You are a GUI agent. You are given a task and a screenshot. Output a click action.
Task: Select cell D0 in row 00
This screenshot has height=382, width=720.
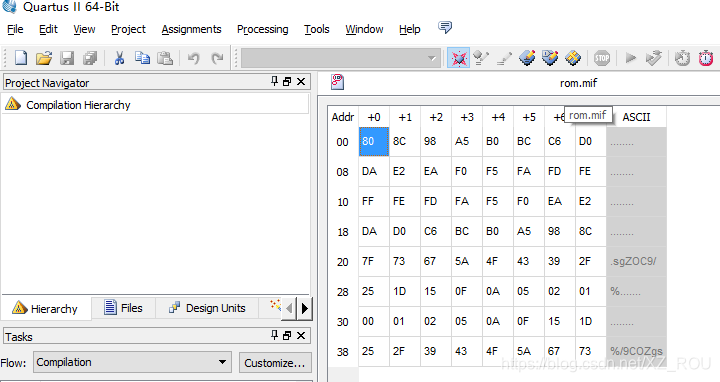(x=591, y=141)
